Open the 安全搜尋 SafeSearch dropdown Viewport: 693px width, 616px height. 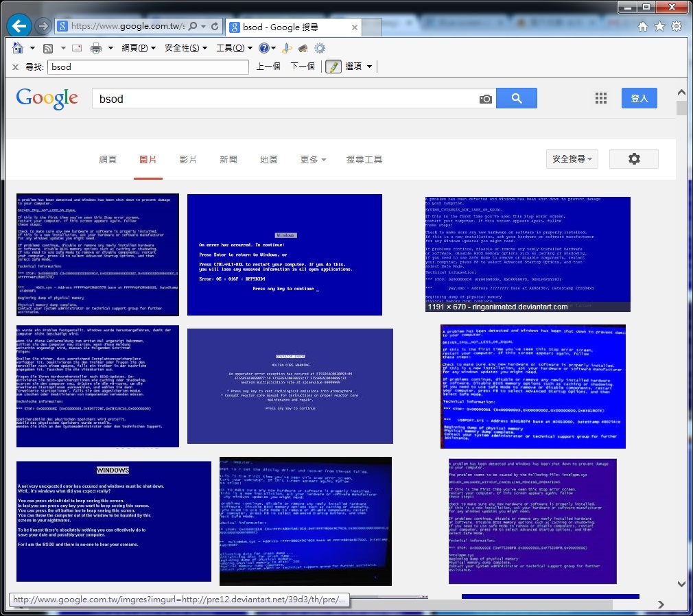tap(572, 159)
